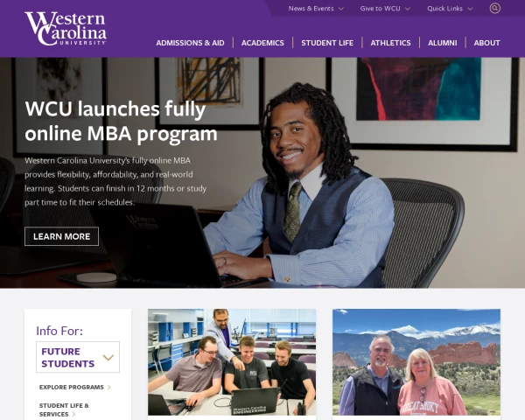Expand the News & Events dropdown

point(316,9)
